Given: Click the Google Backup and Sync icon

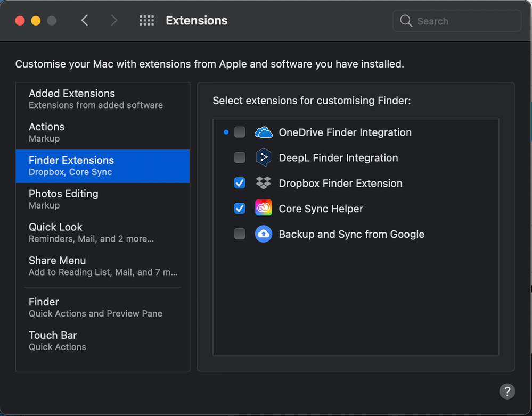Looking at the screenshot, I should [264, 234].
